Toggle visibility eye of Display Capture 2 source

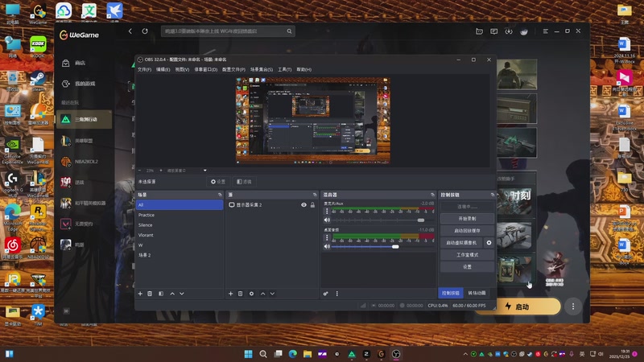point(304,205)
